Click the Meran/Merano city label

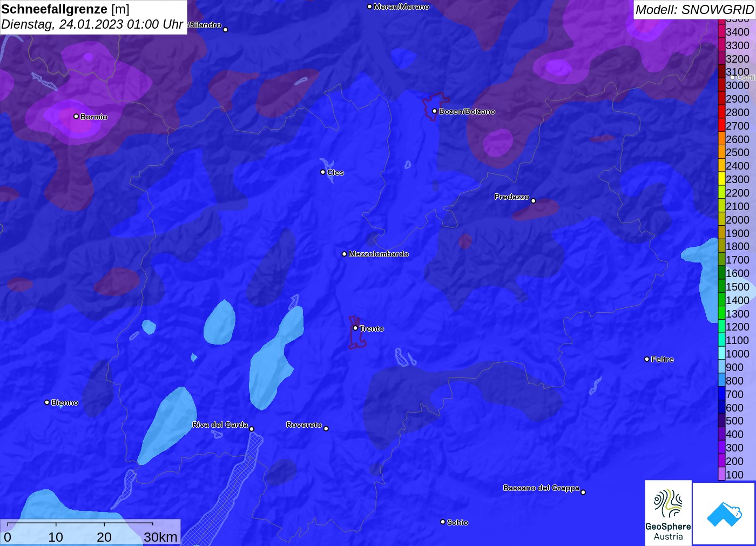coord(401,6)
